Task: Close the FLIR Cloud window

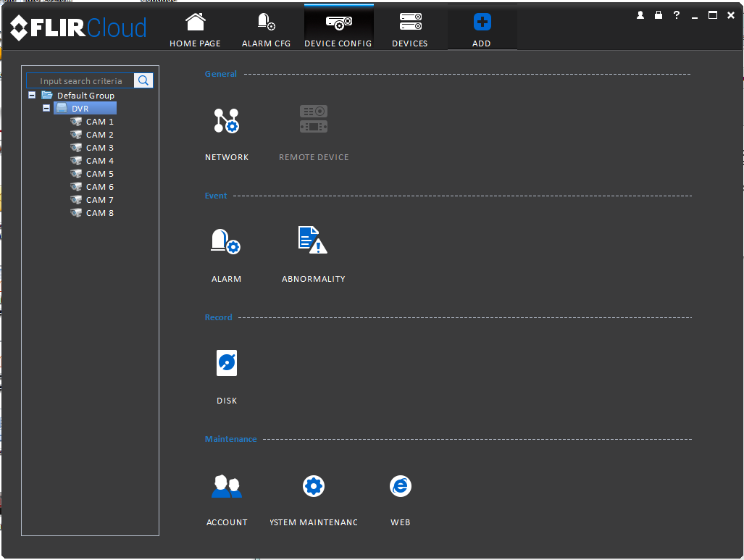Action: point(731,15)
